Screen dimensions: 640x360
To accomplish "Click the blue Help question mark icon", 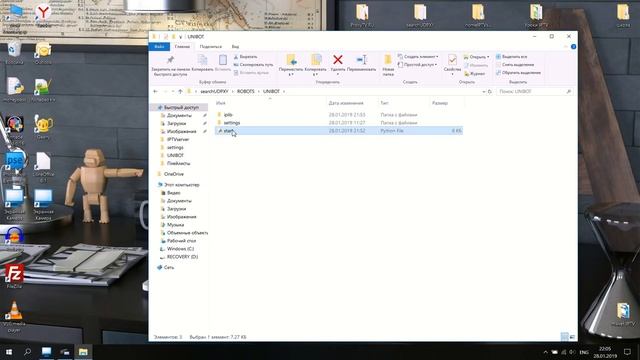I will (573, 47).
